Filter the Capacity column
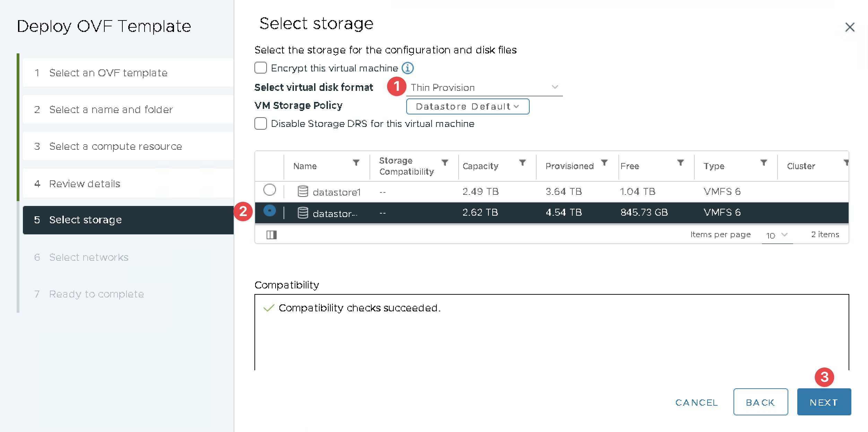868x432 pixels. pos(522,163)
